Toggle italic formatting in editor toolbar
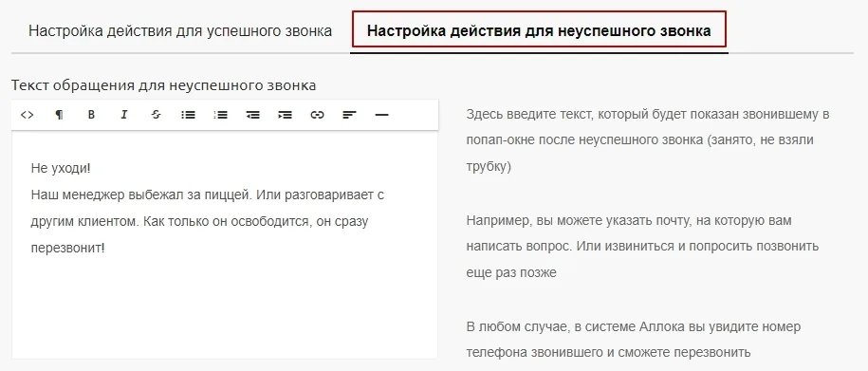The image size is (868, 371). (x=124, y=115)
